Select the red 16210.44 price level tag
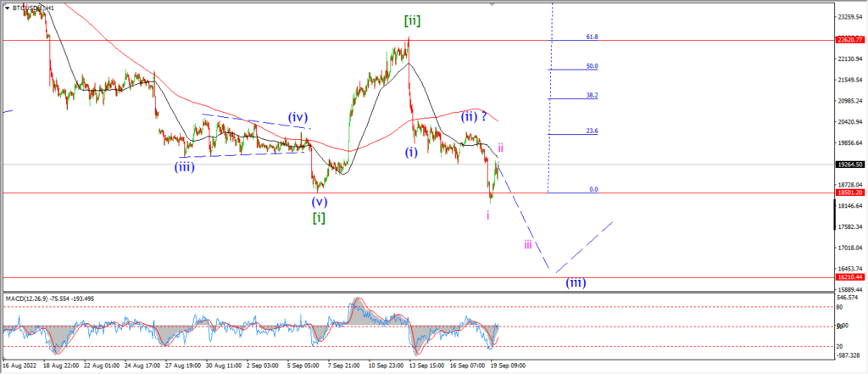Image resolution: width=868 pixels, height=374 pixels. point(851,277)
